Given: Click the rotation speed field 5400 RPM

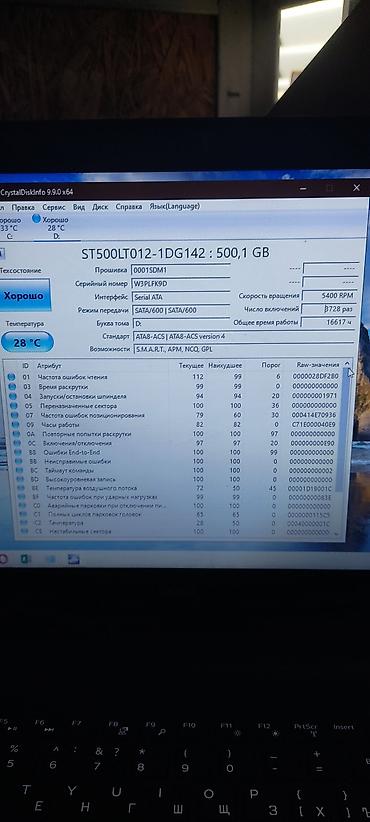Looking at the screenshot, I should [331, 296].
